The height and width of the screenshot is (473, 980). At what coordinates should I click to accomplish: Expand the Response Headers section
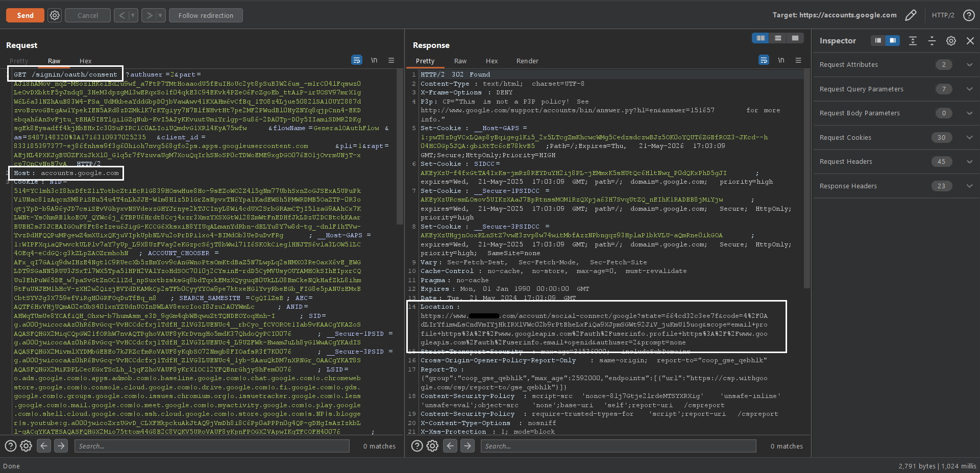(896, 186)
